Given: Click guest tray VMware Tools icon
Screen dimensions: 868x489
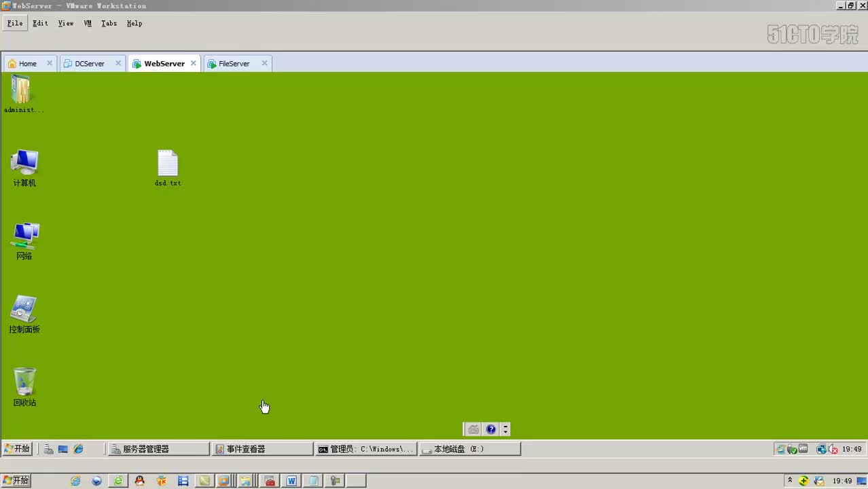Looking at the screenshot, I should (803, 449).
